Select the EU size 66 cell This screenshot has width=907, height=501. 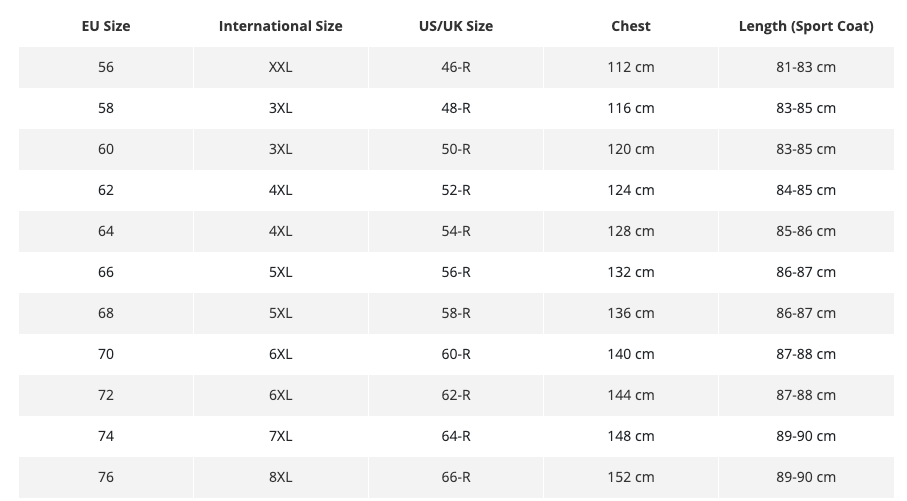pyautogui.click(x=106, y=272)
